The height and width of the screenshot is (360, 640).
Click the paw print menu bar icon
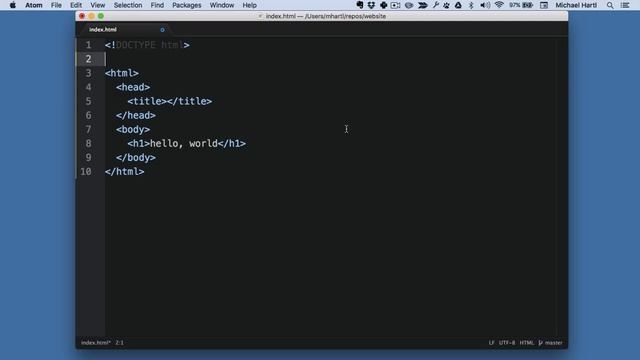coord(447,5)
